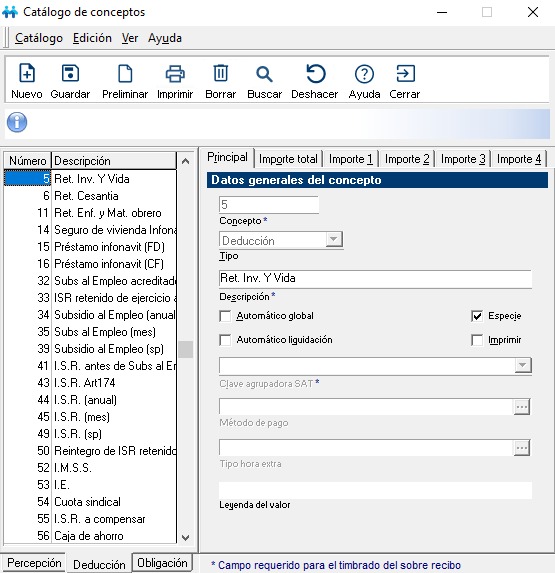Screen dimensions: 555x573
Task: Select row 52 I.M.S.S.
Action: point(90,468)
